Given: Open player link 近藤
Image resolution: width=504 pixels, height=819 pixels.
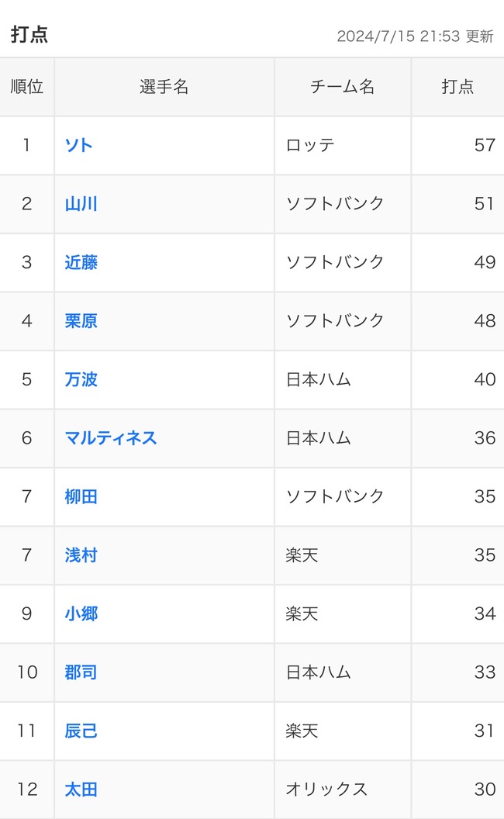Looking at the screenshot, I should [x=81, y=262].
